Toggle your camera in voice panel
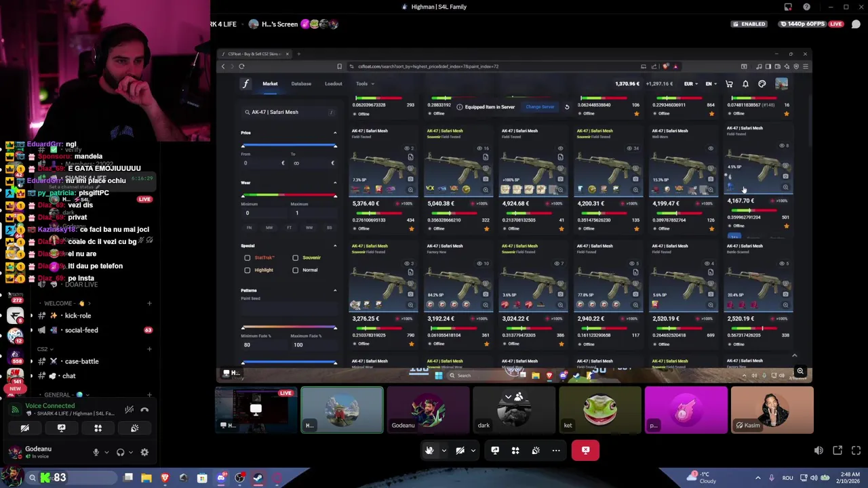The image size is (868, 488). coord(24,428)
